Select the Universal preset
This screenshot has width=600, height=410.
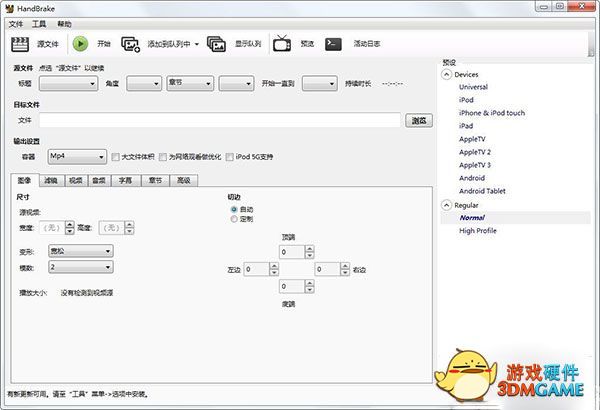point(473,87)
